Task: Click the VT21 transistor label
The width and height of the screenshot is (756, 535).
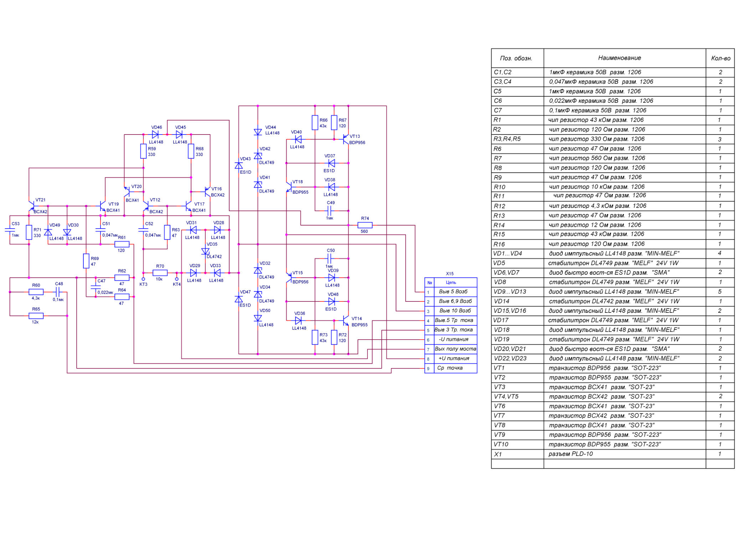Action: pyautogui.click(x=40, y=200)
